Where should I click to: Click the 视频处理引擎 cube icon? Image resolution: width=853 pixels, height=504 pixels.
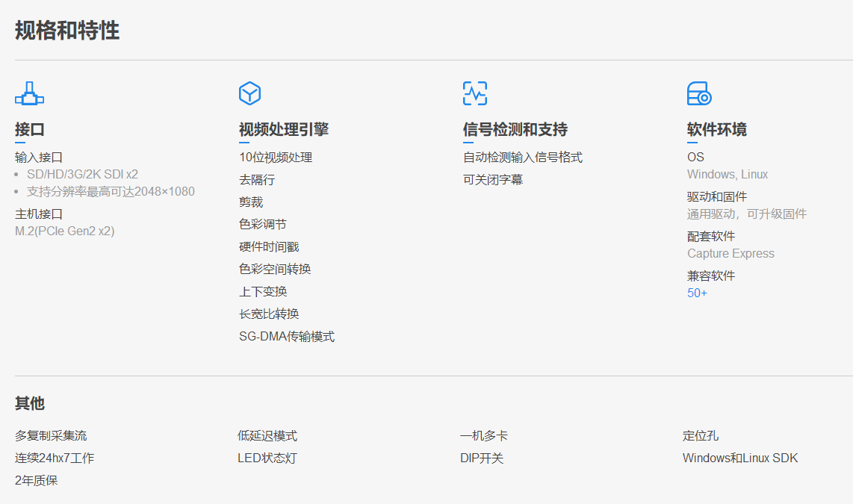point(249,93)
